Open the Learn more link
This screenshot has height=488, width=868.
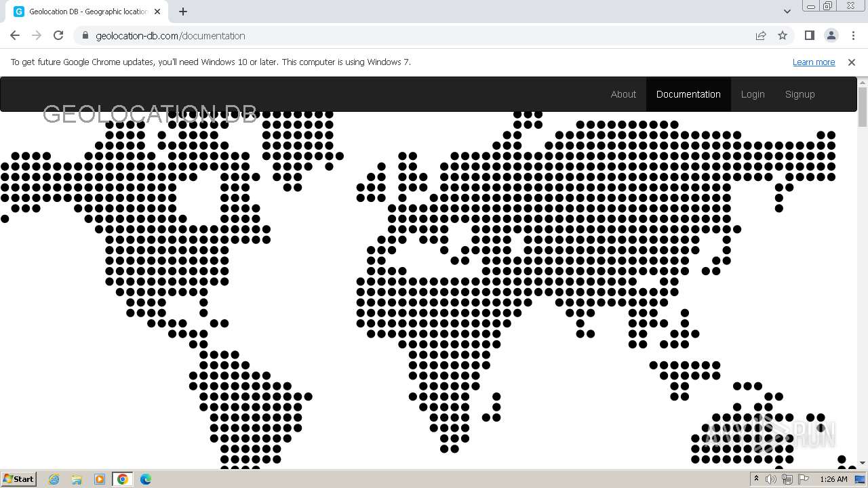[x=814, y=62]
